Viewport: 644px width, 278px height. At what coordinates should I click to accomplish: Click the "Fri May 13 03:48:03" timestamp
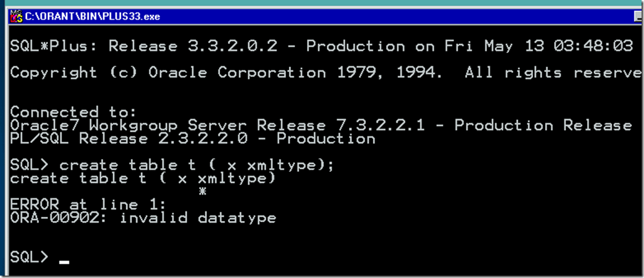[x=538, y=46]
